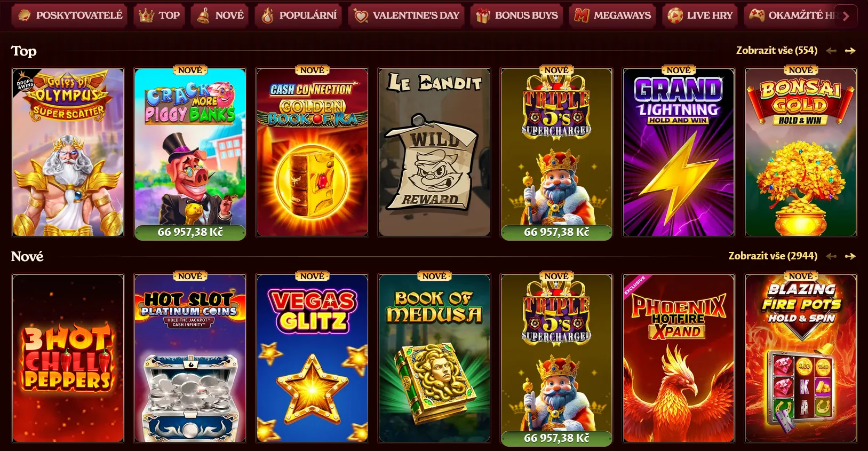This screenshot has width=868, height=451.
Task: Switch to the Megaways category
Action: click(612, 15)
